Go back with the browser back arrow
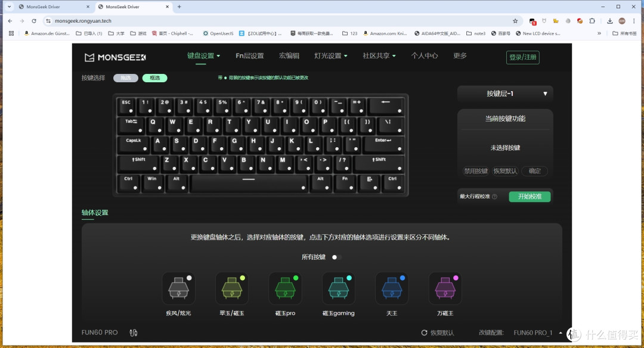The height and width of the screenshot is (348, 644). (10, 21)
